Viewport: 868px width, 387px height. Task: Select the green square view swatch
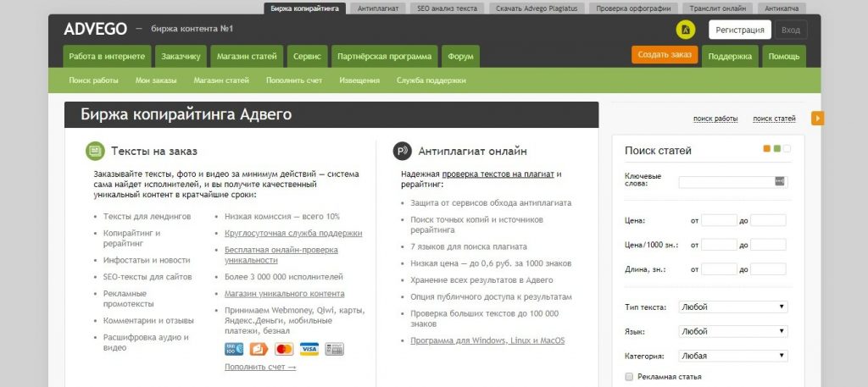pyautogui.click(x=777, y=149)
